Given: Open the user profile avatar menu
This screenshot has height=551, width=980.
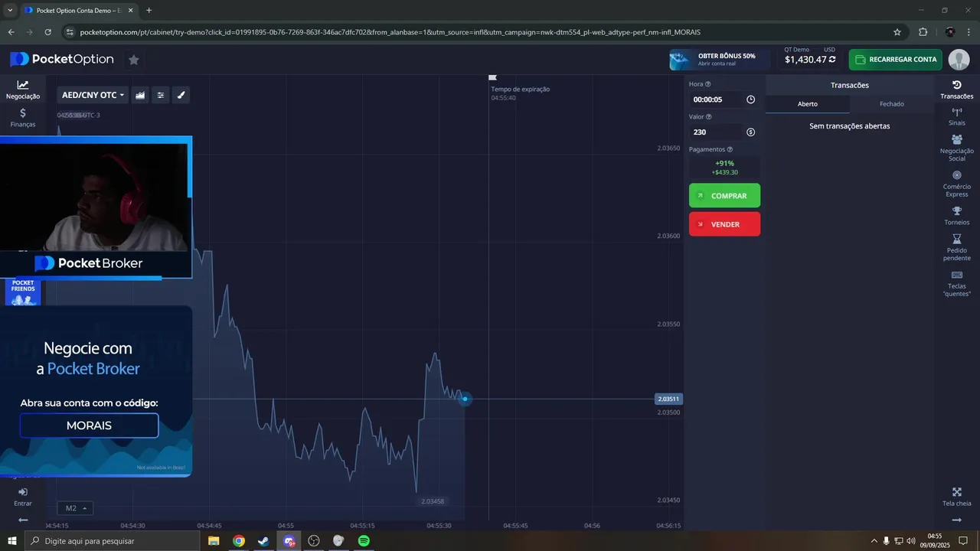Looking at the screenshot, I should 959,60.
